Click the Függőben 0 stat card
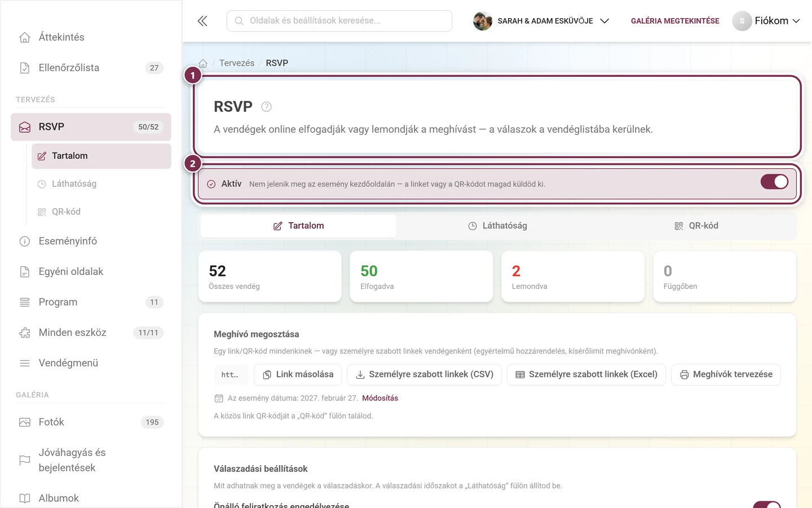The width and height of the screenshot is (812, 508). (x=725, y=277)
